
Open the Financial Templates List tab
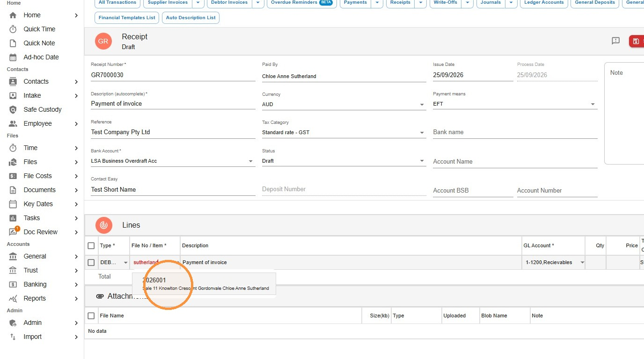(127, 18)
